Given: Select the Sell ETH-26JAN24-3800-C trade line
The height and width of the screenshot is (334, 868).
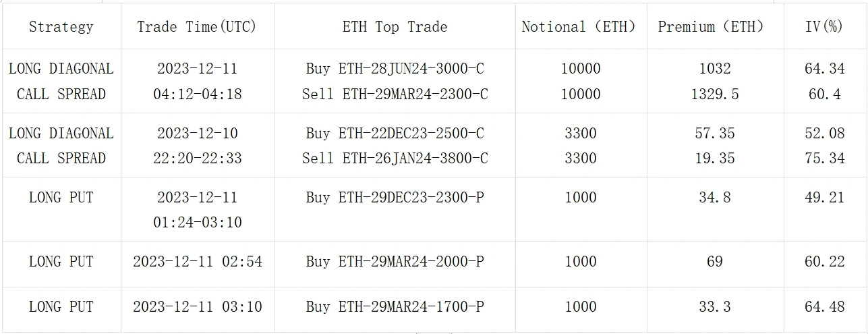Looking at the screenshot, I should [395, 159].
